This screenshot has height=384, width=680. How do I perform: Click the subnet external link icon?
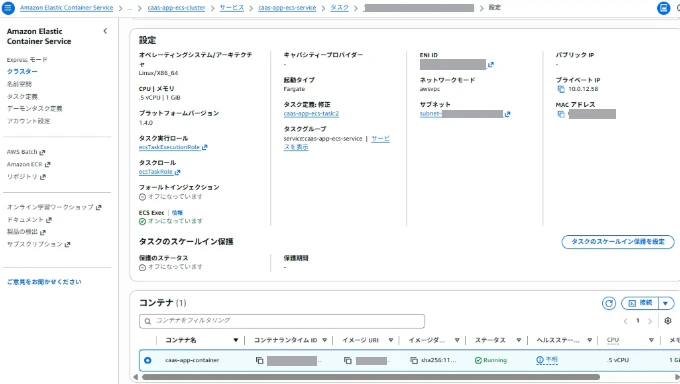pos(507,114)
